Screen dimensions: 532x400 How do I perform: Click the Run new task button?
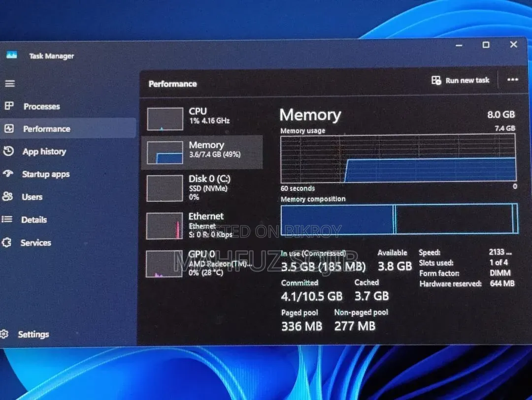[x=461, y=80]
